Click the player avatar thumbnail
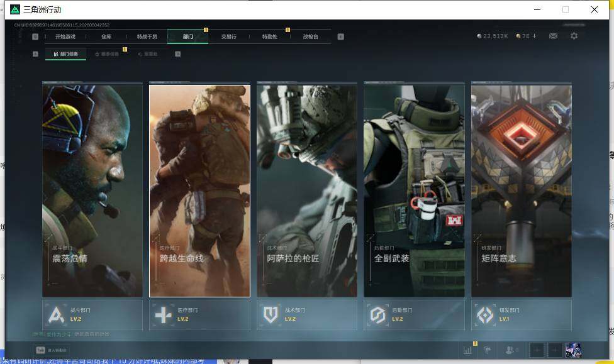Viewport: 614px width, 364px height. 573,350
